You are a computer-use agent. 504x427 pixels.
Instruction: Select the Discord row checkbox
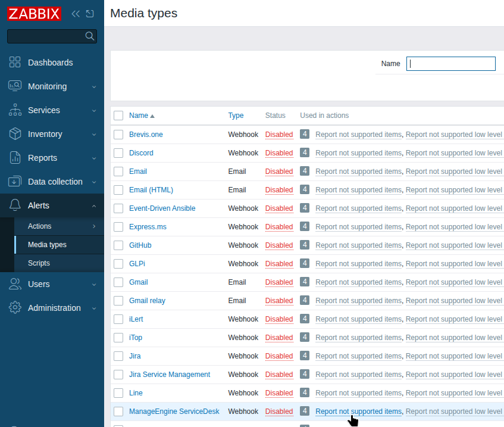coord(118,152)
